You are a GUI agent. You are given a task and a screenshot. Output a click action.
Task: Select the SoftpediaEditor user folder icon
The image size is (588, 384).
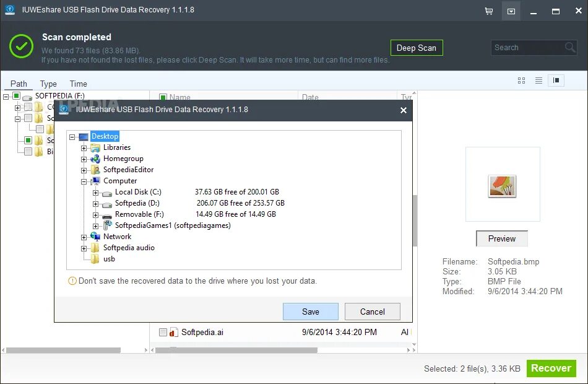(95, 170)
